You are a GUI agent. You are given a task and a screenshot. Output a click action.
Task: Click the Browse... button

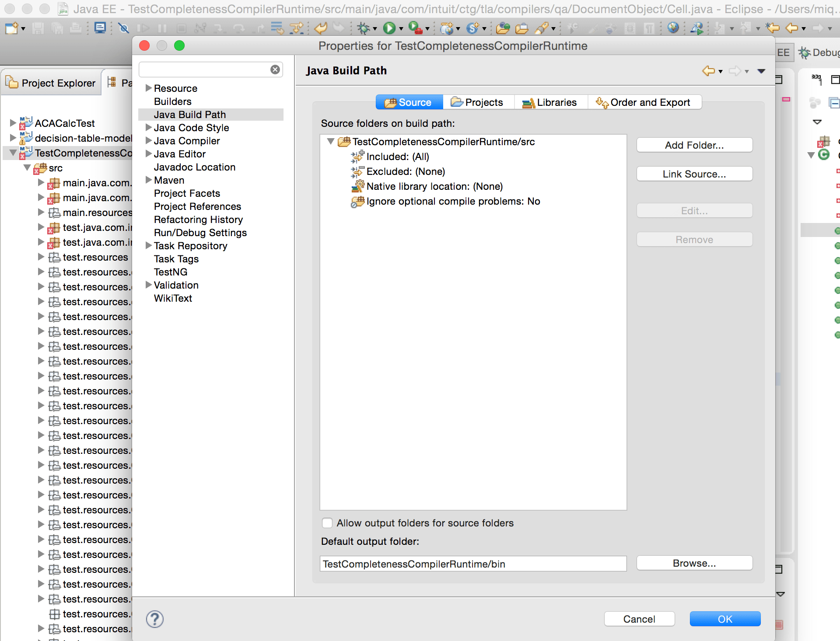point(694,563)
